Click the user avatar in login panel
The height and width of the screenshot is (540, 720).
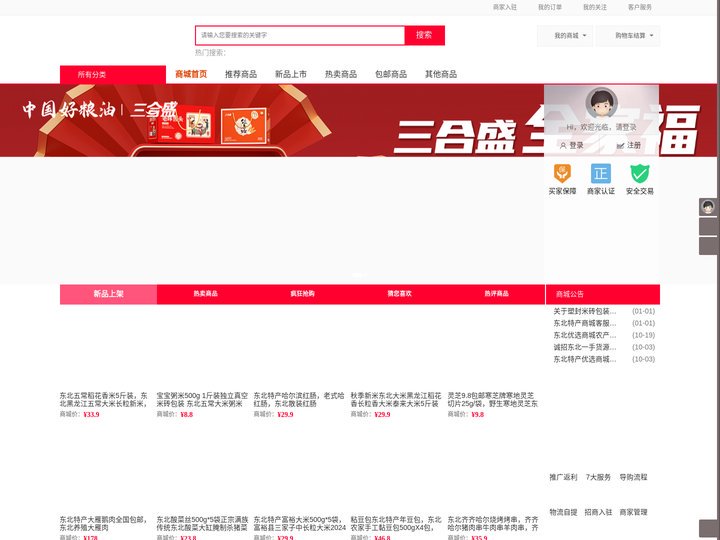point(601,103)
